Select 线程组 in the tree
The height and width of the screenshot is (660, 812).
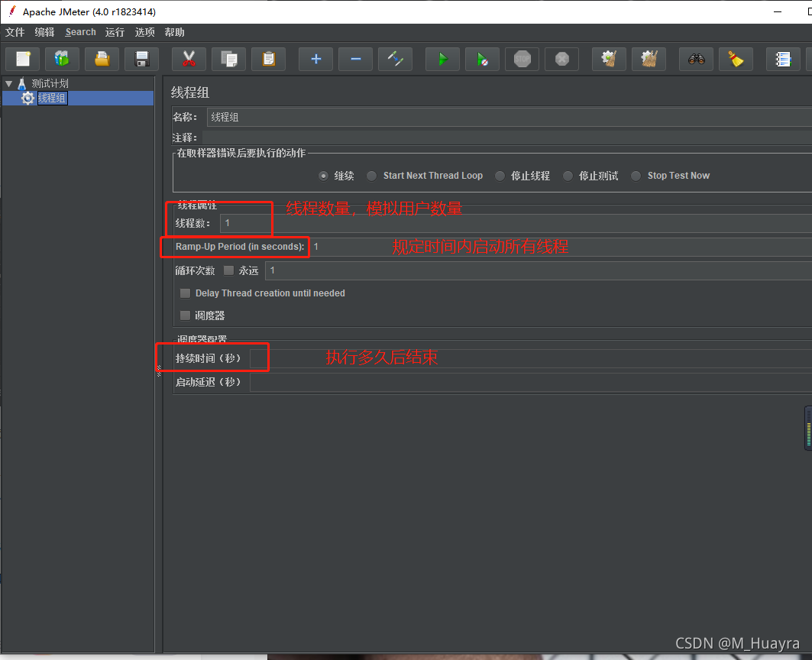point(52,98)
